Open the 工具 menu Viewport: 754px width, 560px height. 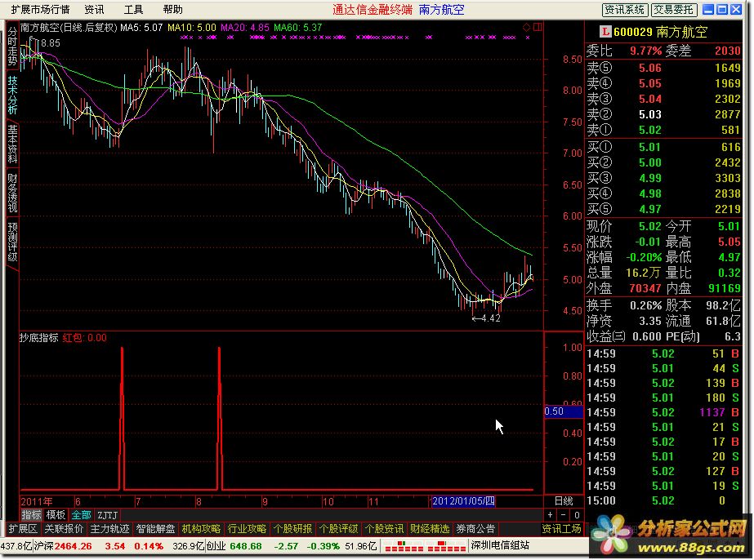(134, 10)
